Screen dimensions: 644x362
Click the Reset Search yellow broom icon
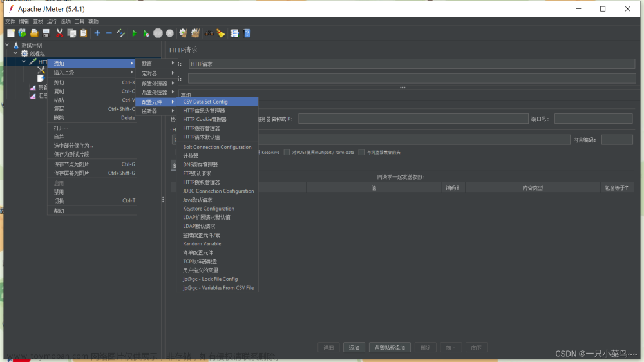(x=221, y=33)
